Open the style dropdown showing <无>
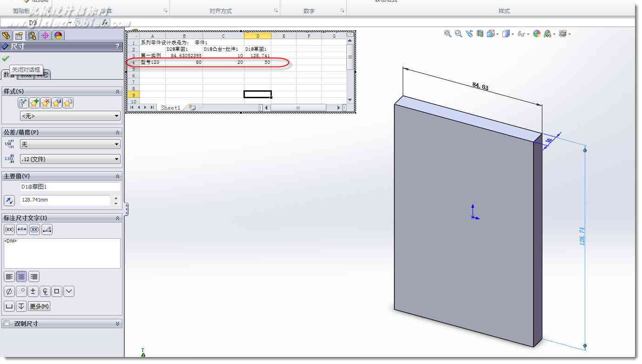The image size is (642, 364). (x=70, y=116)
